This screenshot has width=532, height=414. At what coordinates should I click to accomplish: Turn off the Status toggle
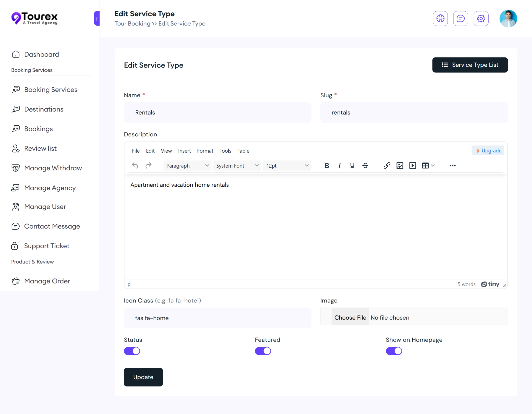point(132,351)
